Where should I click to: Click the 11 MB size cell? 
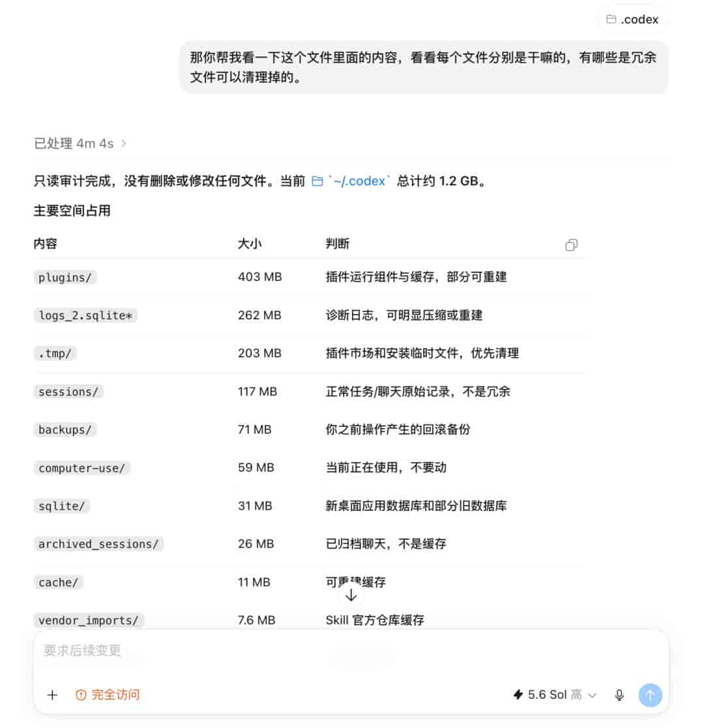254,582
